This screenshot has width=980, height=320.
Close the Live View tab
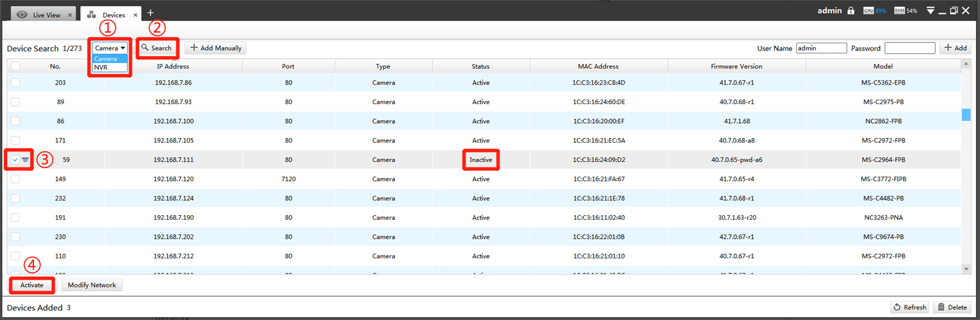(70, 15)
